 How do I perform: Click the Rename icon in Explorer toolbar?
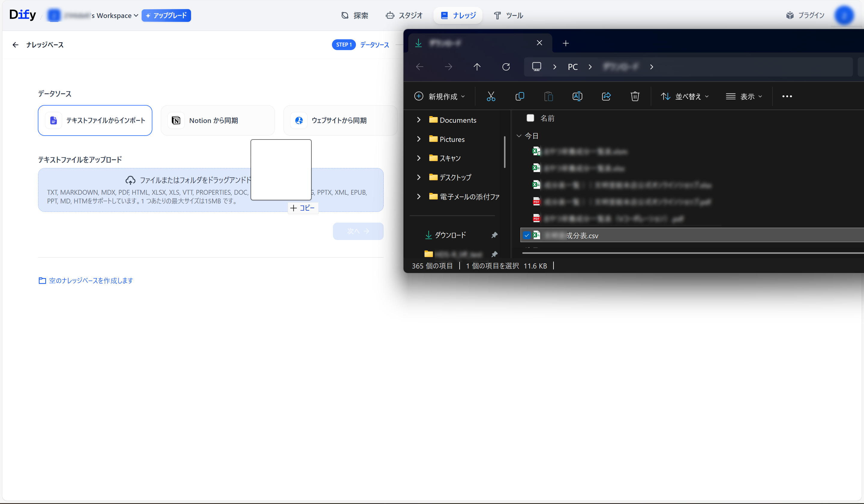[x=577, y=96]
